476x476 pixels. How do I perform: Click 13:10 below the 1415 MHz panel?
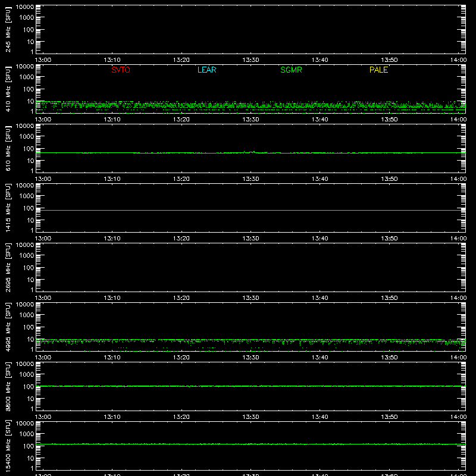112,239
